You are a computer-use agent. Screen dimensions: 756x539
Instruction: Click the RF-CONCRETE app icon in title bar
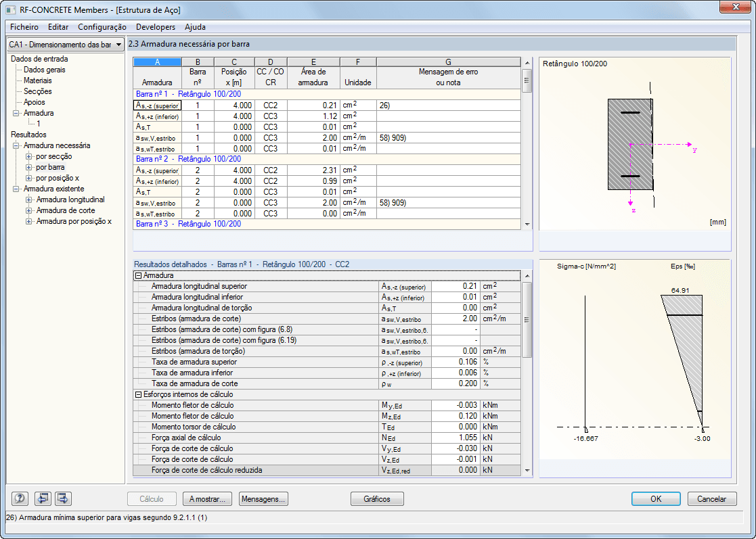[11, 10]
